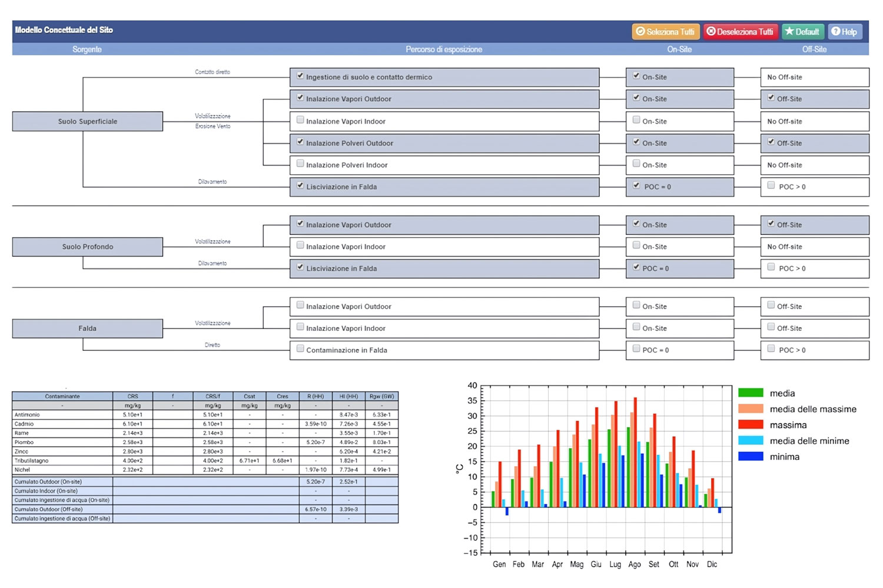This screenshot has height=588, width=883.
Task: Enable the Contaminazione in Falda checkbox
Action: click(x=300, y=349)
